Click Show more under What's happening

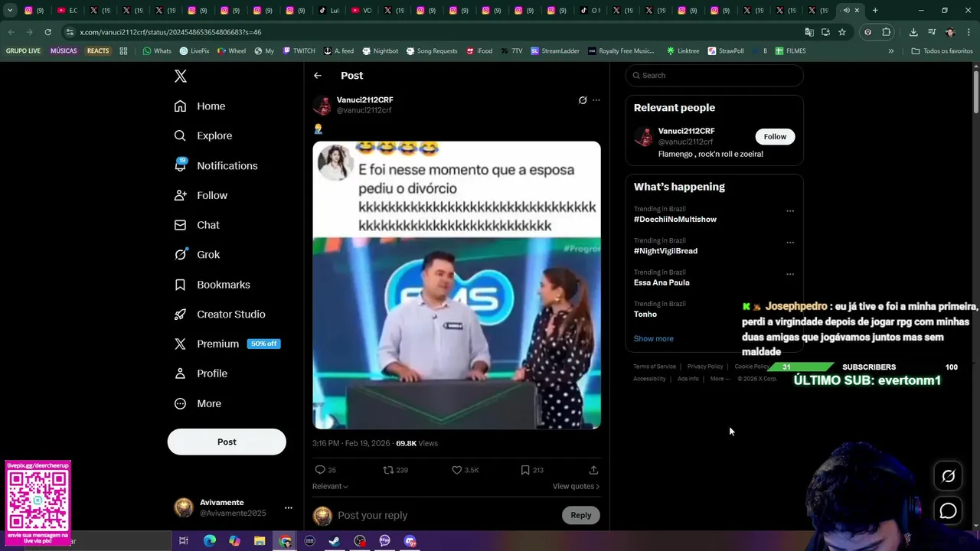pyautogui.click(x=653, y=339)
